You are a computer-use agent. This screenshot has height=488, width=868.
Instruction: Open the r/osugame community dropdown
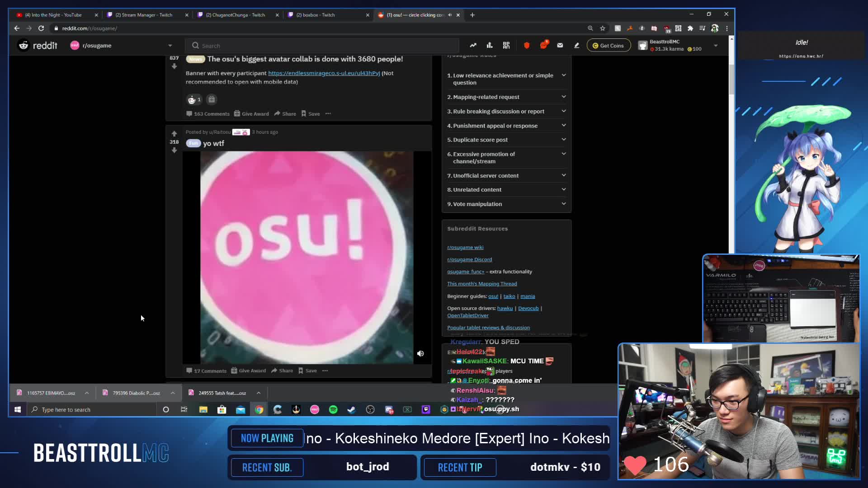[122, 45]
